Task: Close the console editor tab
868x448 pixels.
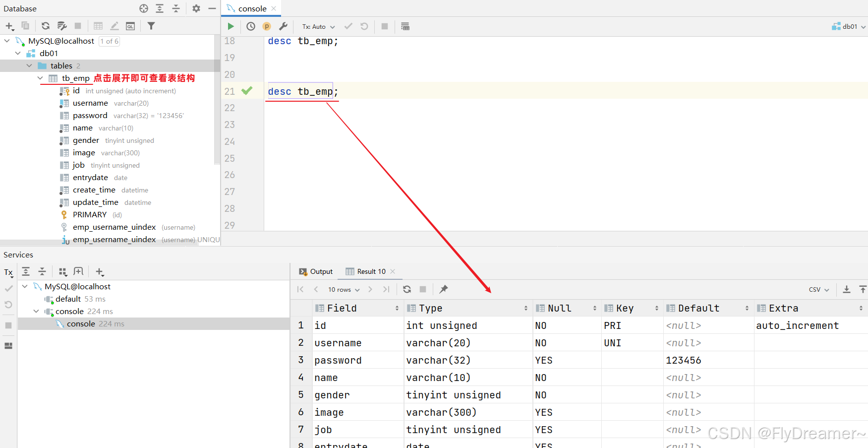Action: tap(274, 8)
